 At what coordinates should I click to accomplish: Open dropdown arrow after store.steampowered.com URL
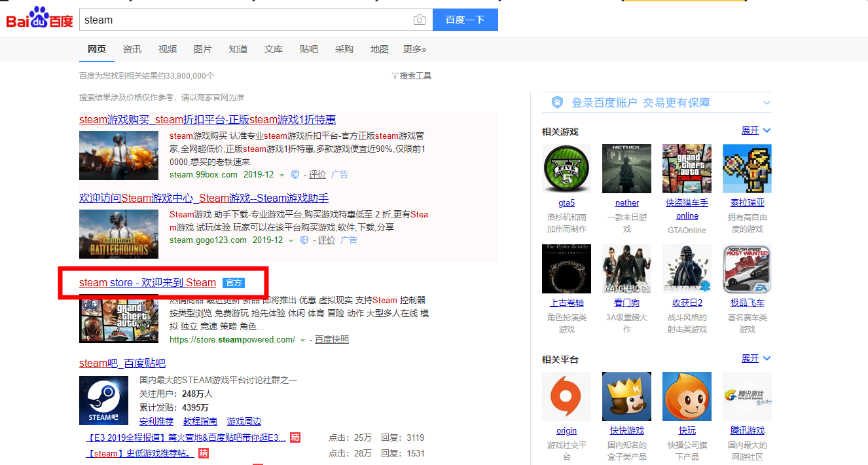(x=302, y=341)
